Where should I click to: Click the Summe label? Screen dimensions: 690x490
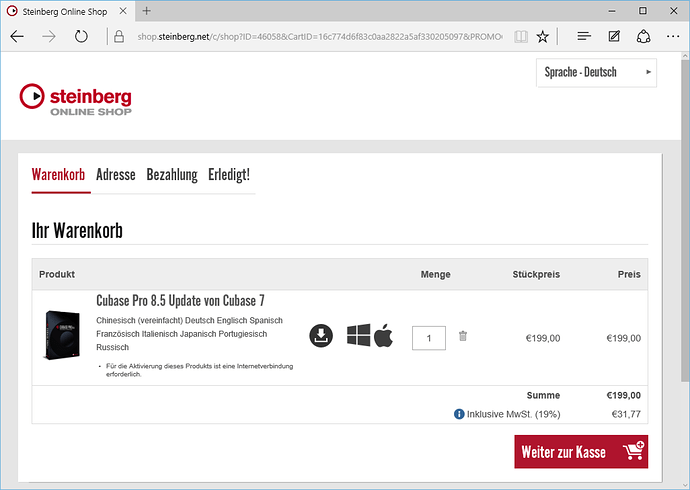click(x=543, y=395)
